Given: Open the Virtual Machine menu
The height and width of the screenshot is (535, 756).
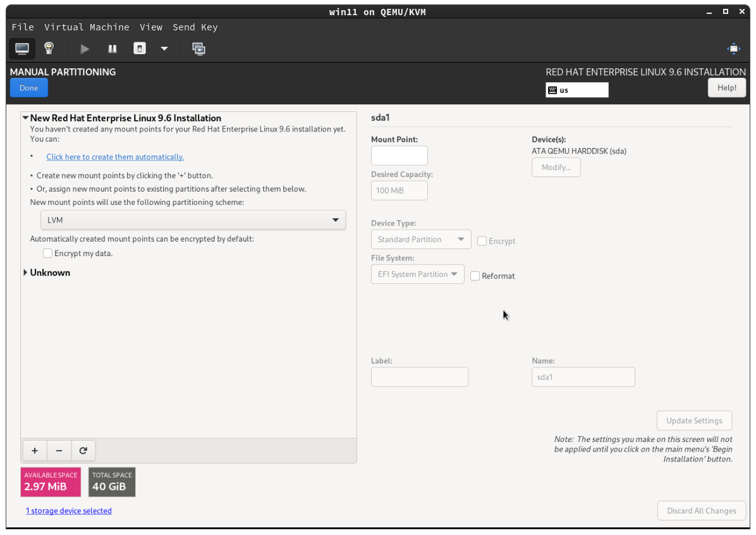Looking at the screenshot, I should click(x=87, y=27).
